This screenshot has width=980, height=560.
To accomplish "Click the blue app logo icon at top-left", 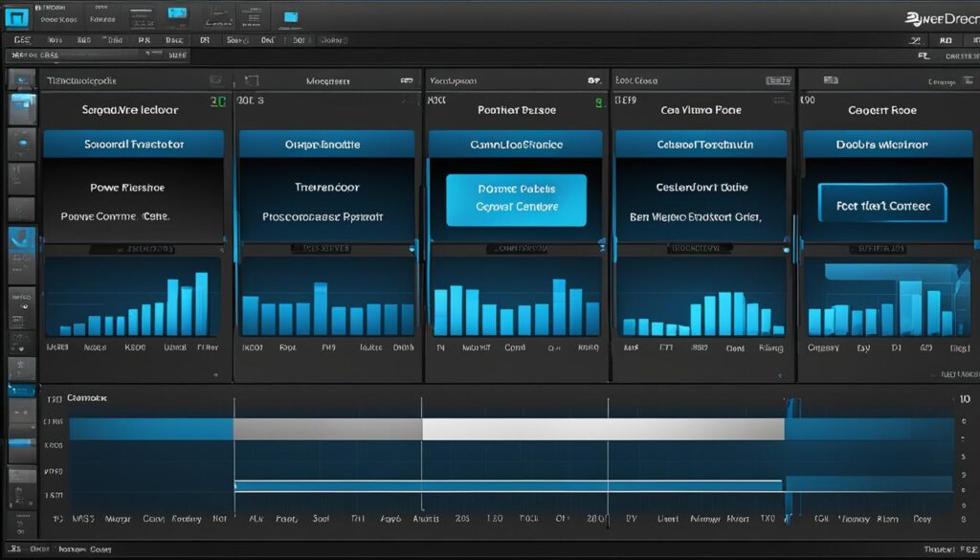I will (x=15, y=16).
